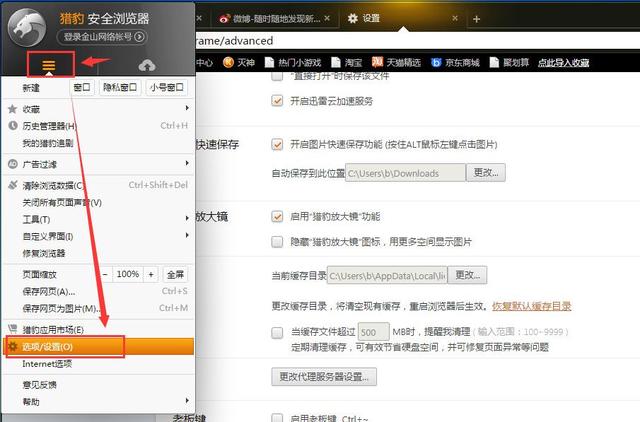Click the 广告过滤 shield icon
Screen dimensions: 640x422
pyautogui.click(x=13, y=164)
